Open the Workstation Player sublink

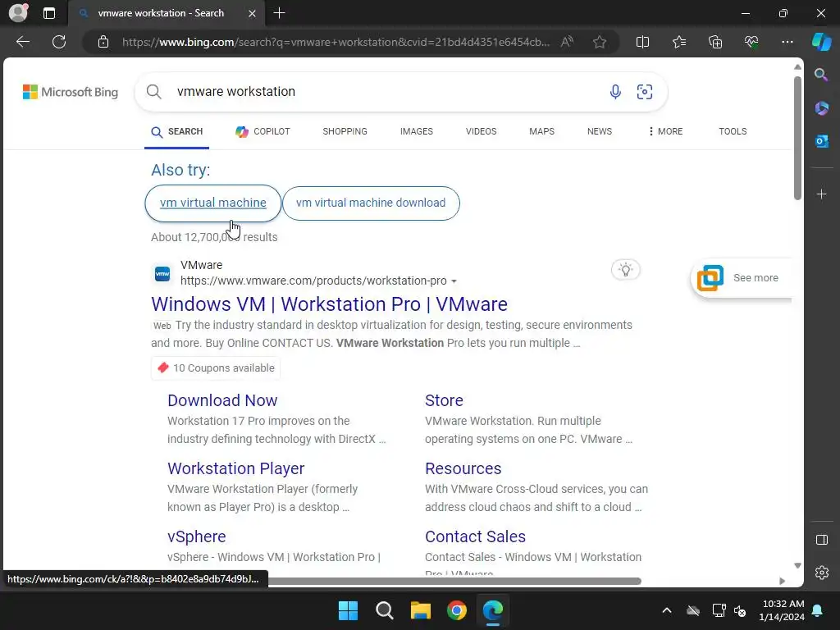235,468
